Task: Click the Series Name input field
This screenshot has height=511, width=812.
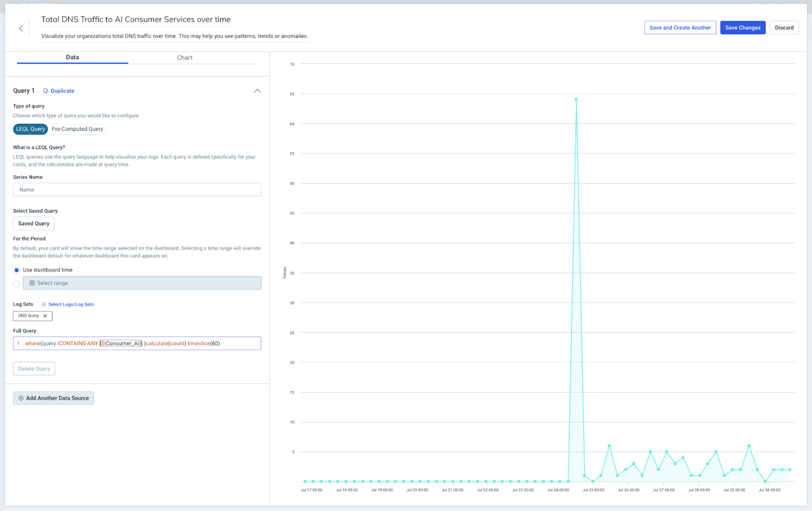Action: (137, 190)
